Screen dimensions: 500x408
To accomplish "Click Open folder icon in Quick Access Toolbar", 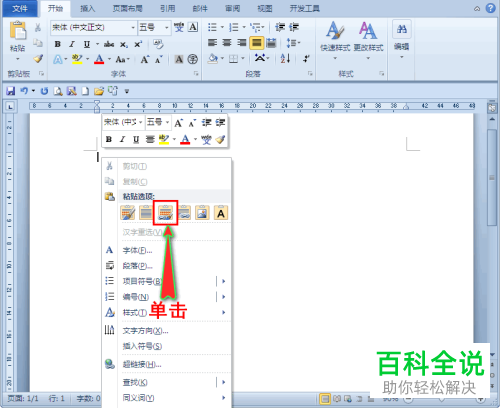I will pyautogui.click(x=99, y=91).
